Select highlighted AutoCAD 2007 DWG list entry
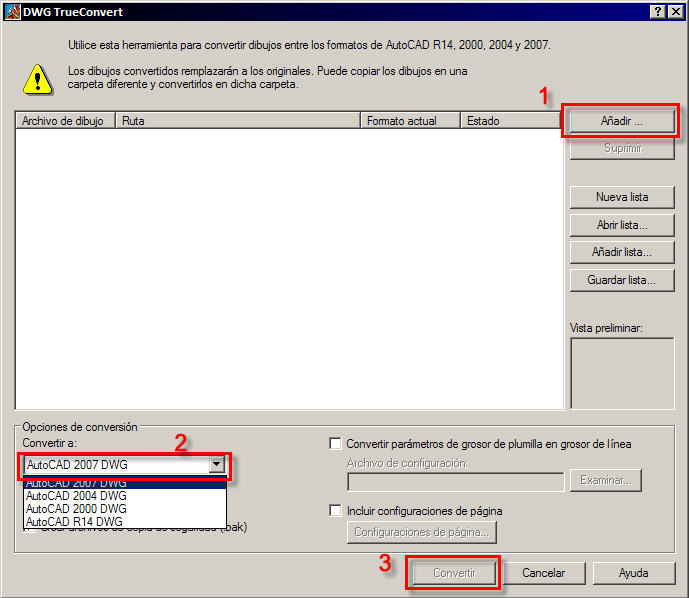The image size is (689, 598). tap(125, 483)
